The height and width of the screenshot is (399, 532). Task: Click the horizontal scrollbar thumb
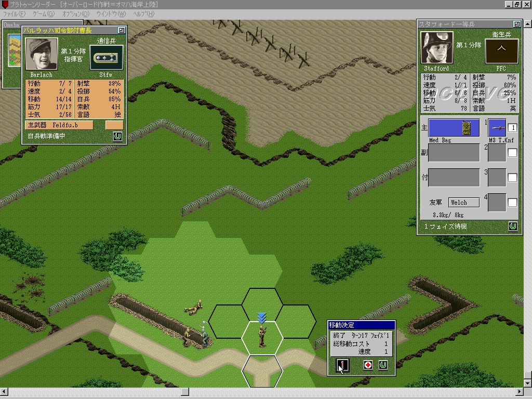(x=185, y=392)
